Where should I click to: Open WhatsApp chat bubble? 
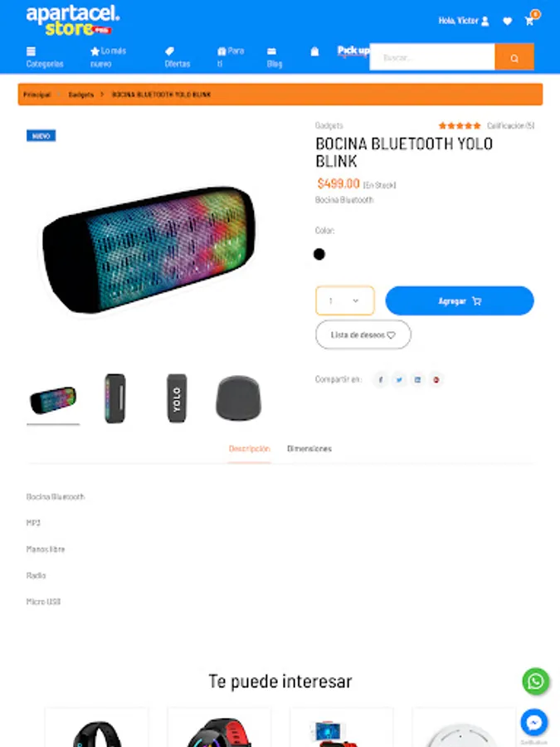click(x=536, y=681)
